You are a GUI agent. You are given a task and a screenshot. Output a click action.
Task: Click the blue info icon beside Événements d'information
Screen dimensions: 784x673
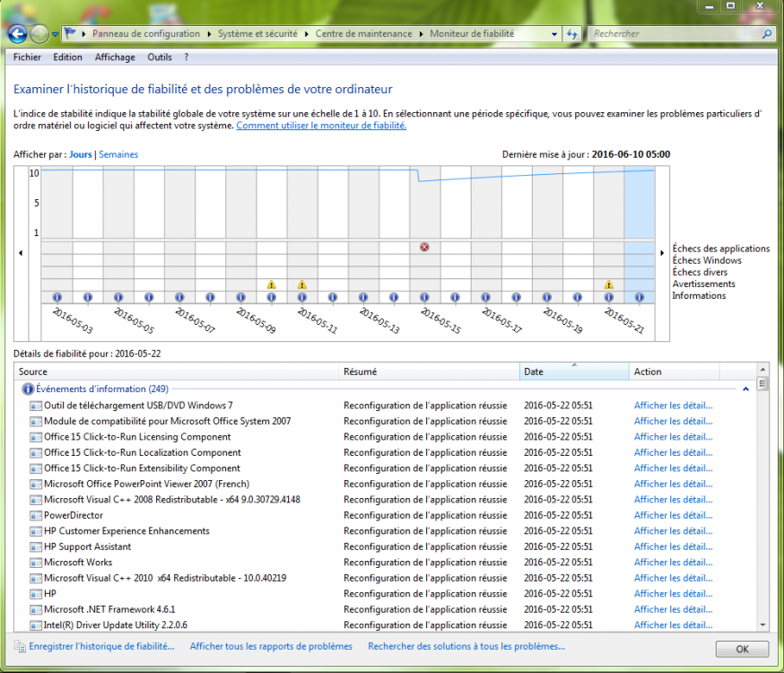tap(28, 389)
